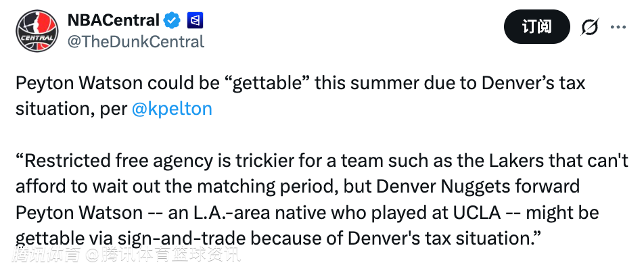Click the blue verified checkmark badge
Viewport: 644px width, 273px height.
pos(172,20)
